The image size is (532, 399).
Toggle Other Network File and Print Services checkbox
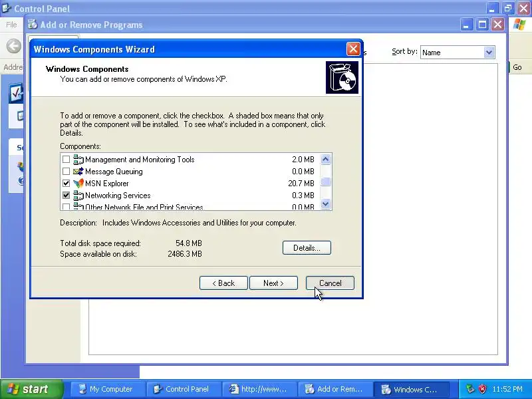pyautogui.click(x=66, y=206)
